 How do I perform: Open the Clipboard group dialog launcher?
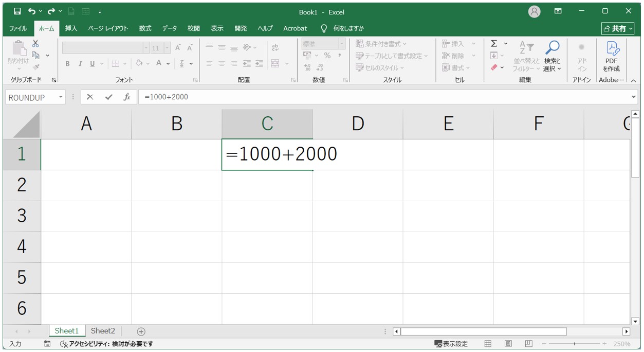point(54,80)
